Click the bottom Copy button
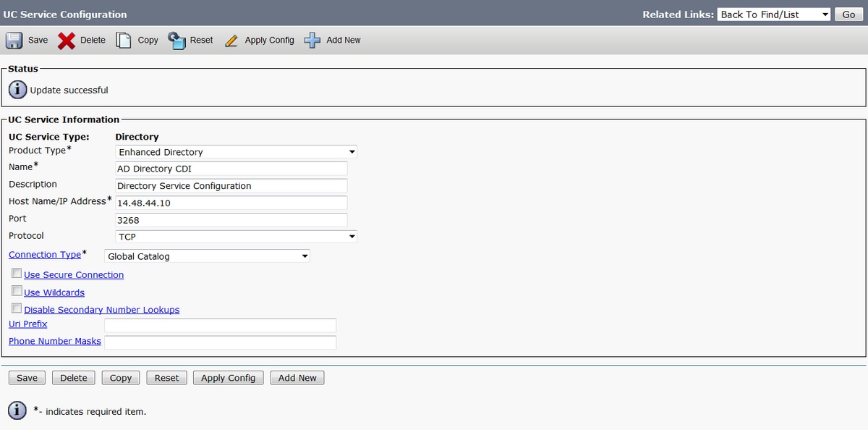 pyautogui.click(x=121, y=378)
